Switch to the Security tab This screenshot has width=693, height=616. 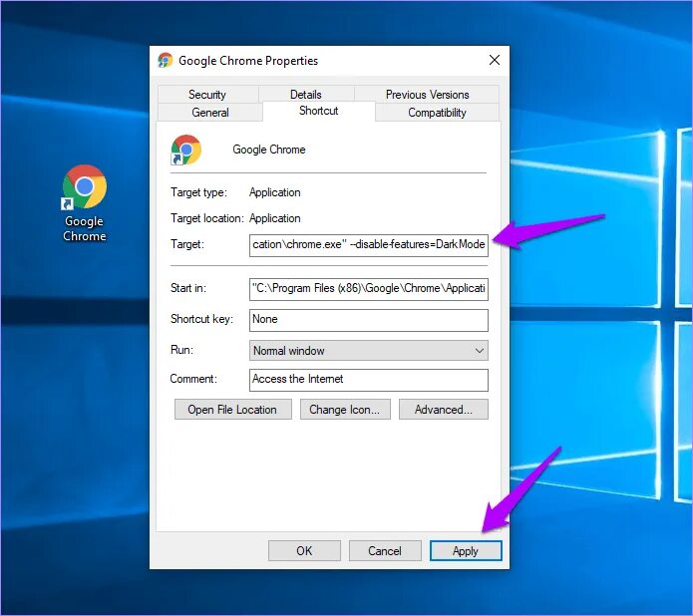click(x=207, y=94)
